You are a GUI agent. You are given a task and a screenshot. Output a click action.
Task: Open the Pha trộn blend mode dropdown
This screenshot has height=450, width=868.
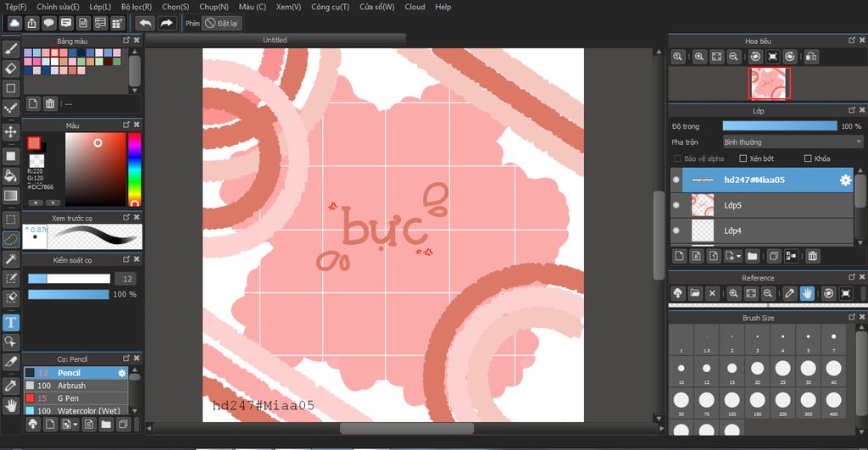click(793, 142)
